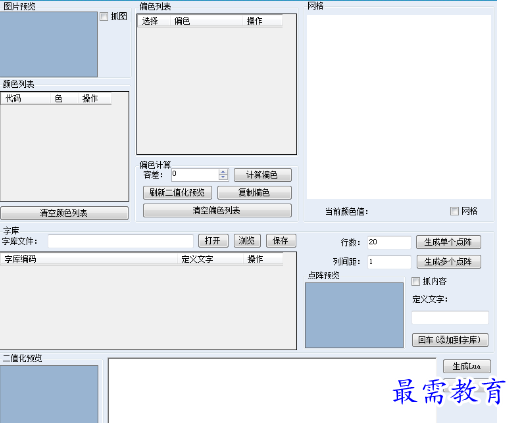Click the 当前颜色值 label
Viewport: 514px width, 423px height.
point(347,212)
